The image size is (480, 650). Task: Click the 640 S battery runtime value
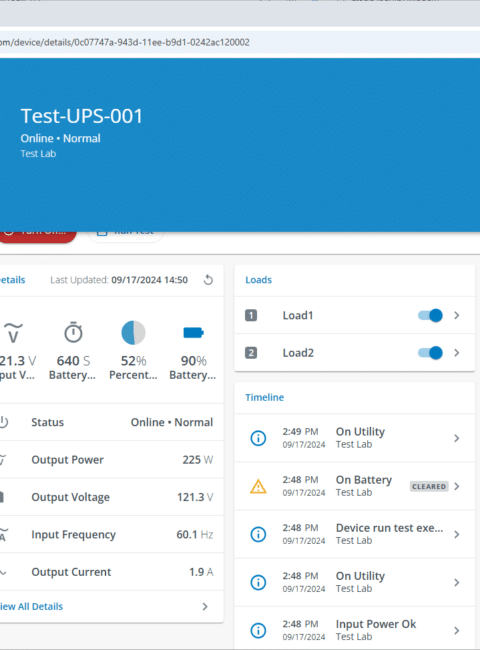click(x=73, y=361)
